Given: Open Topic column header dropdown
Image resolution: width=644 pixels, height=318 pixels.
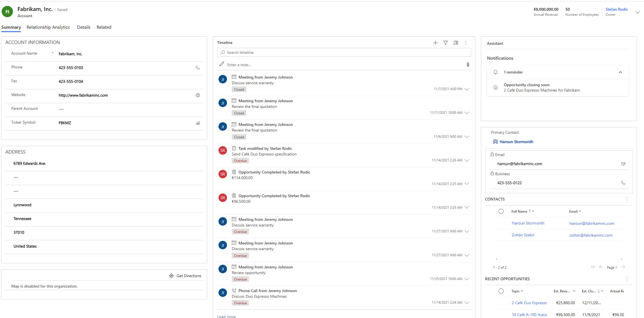Looking at the screenshot, I should coord(522,291).
